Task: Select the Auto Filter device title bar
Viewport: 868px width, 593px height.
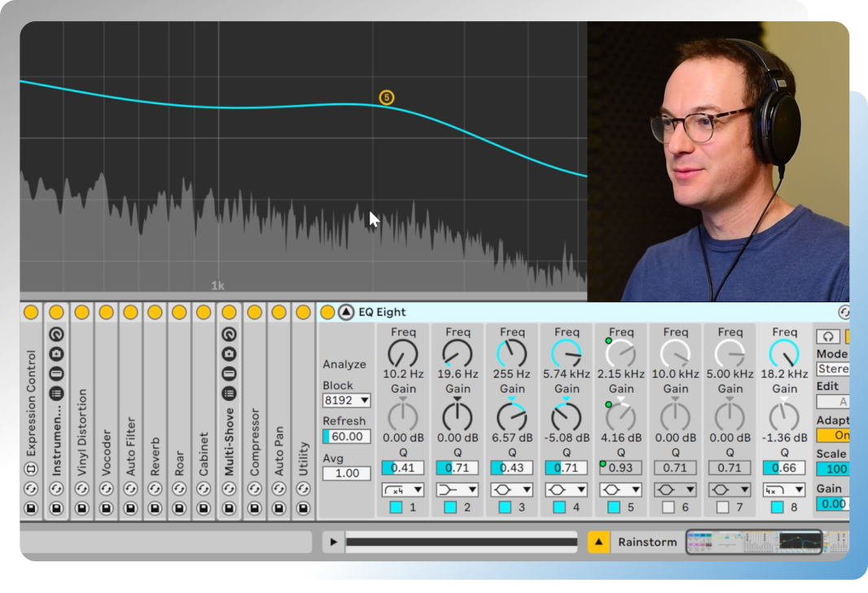Action: (x=130, y=424)
